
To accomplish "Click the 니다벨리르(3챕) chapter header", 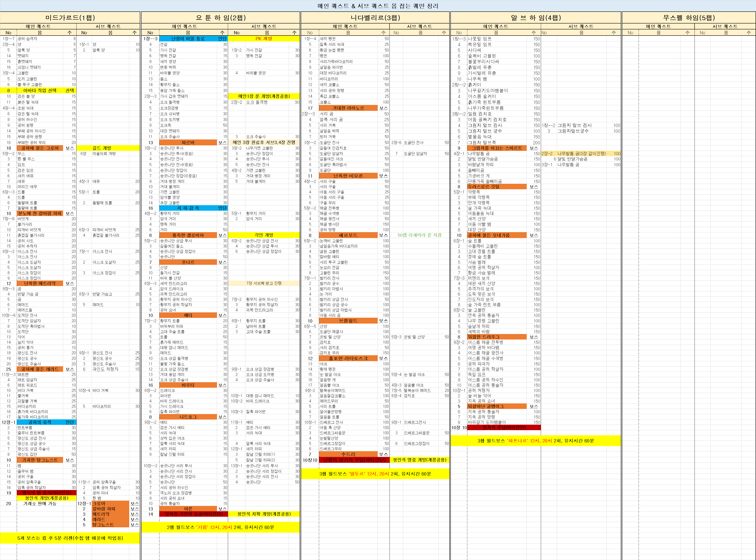I will [x=375, y=18].
